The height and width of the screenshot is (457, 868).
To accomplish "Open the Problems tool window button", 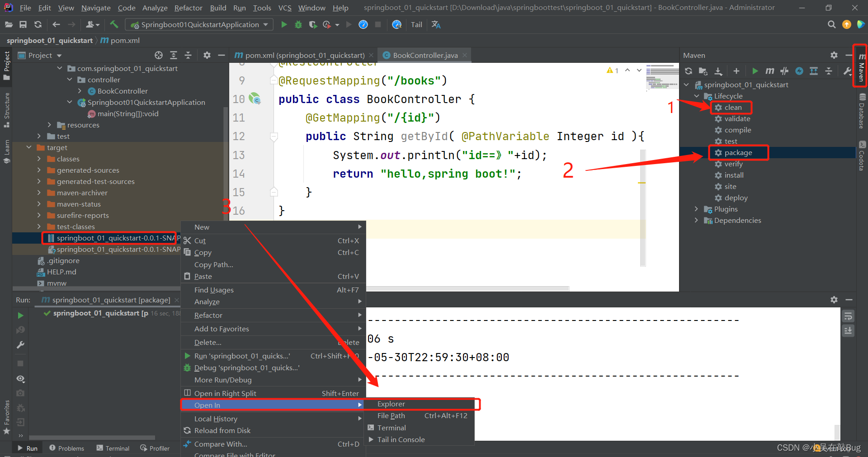I will pos(66,448).
